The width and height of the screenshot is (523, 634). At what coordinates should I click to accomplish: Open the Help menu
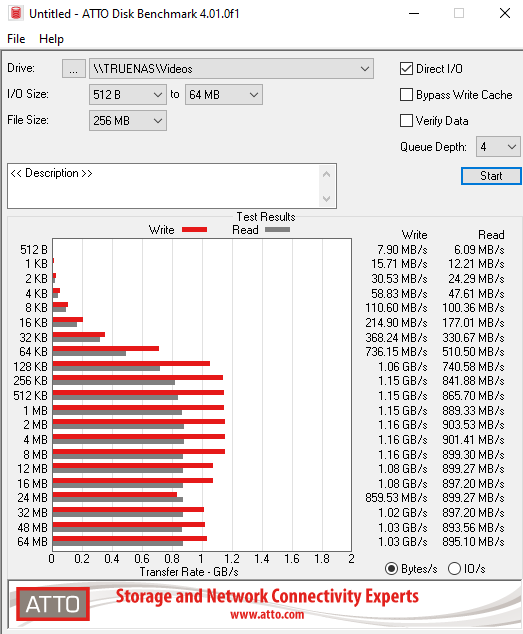pos(51,39)
